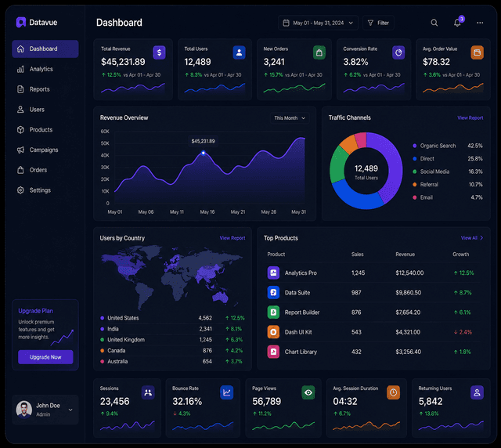Screen dimensions: 501x448
Task: Expand the John Doe account chevron
Action: [70, 410]
